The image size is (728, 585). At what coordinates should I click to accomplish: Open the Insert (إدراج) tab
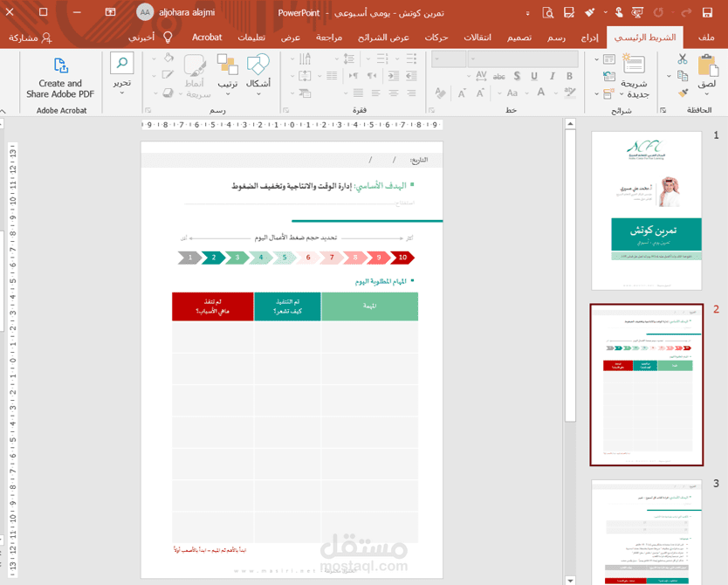pyautogui.click(x=589, y=38)
